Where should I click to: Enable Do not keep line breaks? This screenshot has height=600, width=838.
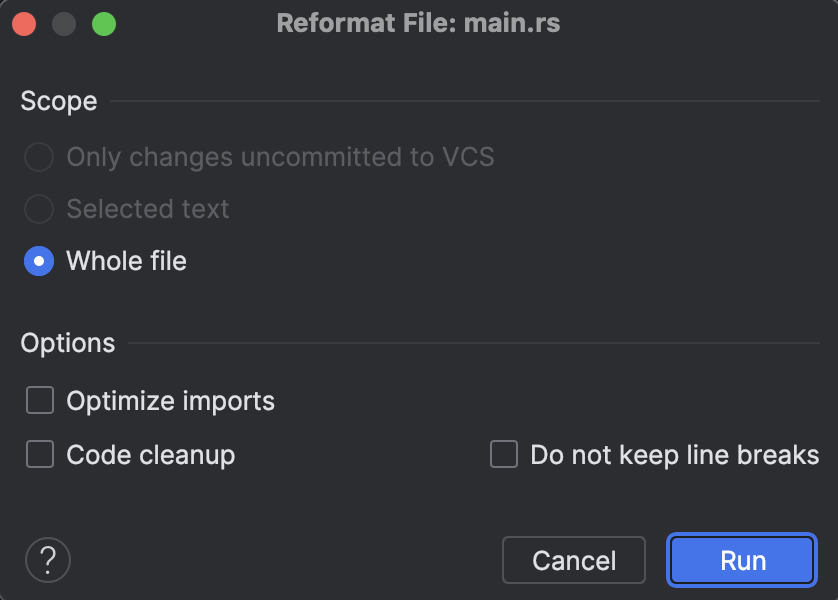504,454
